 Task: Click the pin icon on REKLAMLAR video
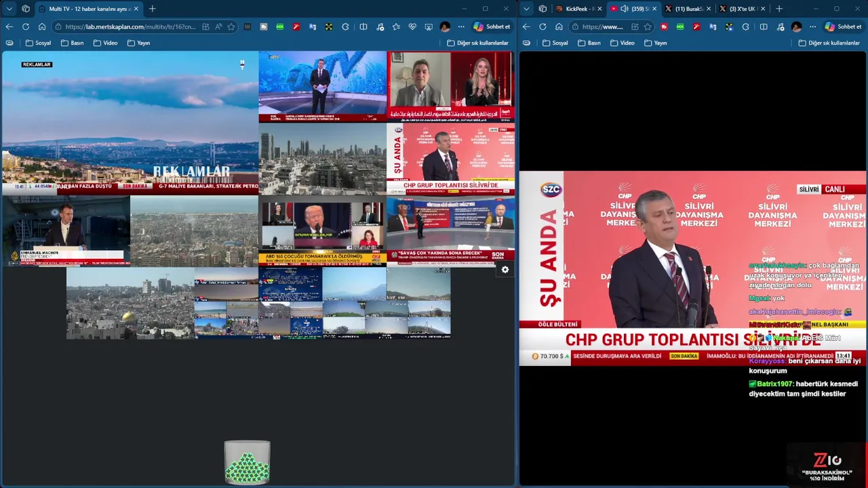pyautogui.click(x=242, y=64)
